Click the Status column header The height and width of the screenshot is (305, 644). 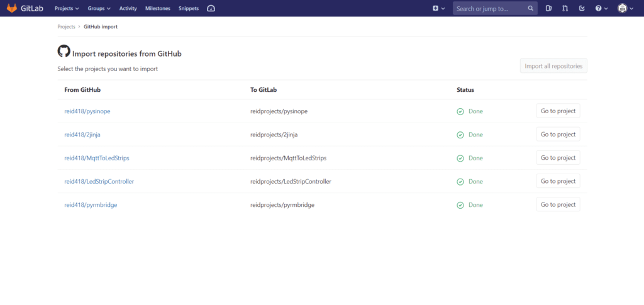tap(465, 90)
